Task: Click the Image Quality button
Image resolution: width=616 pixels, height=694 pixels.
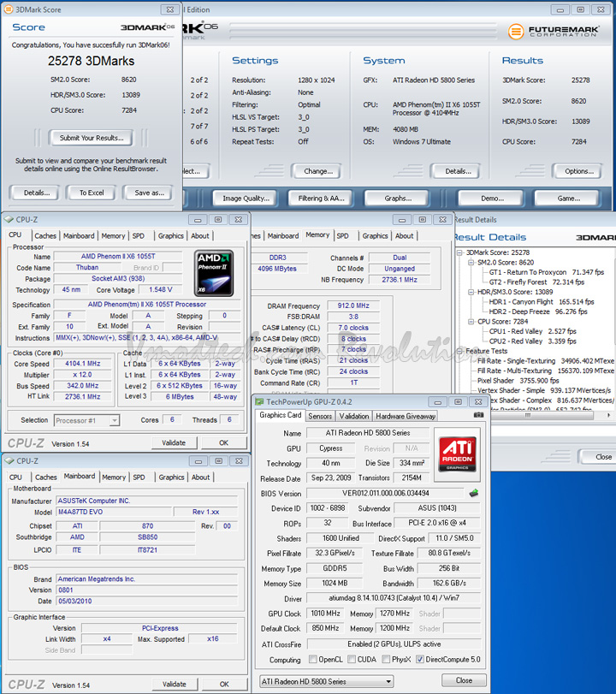Action: point(246,199)
